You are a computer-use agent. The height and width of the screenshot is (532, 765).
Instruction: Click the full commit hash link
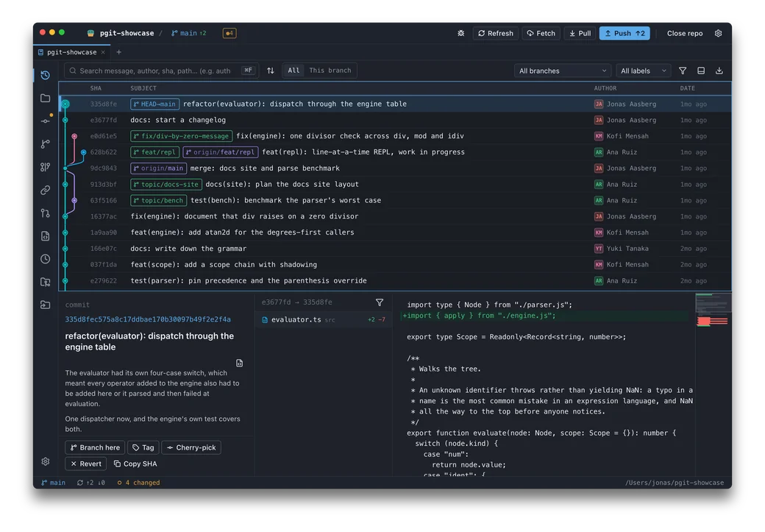(x=148, y=319)
